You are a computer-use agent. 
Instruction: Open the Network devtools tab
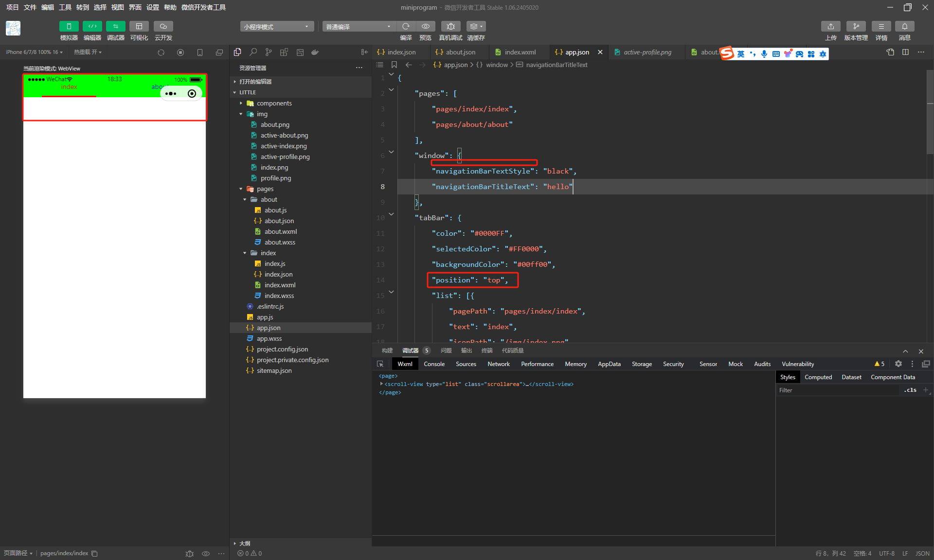(x=499, y=364)
